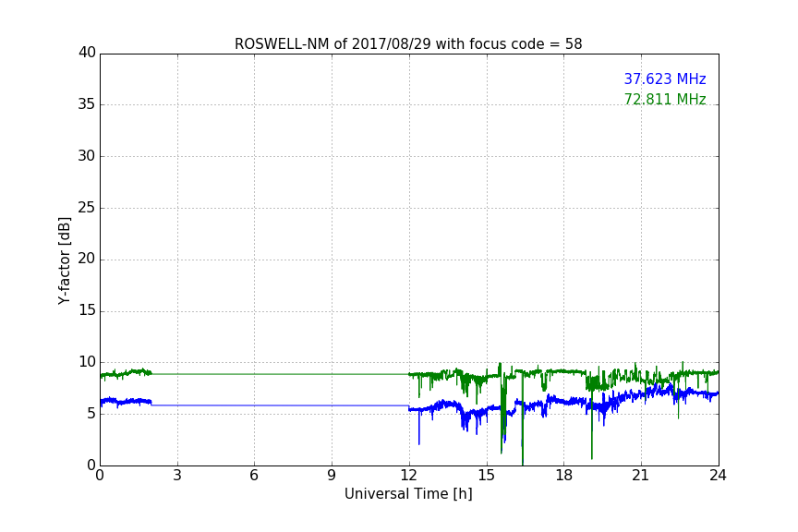Click the 'Y-factor [dB]' axis label
This screenshot has width=798, height=532.
[64, 260]
